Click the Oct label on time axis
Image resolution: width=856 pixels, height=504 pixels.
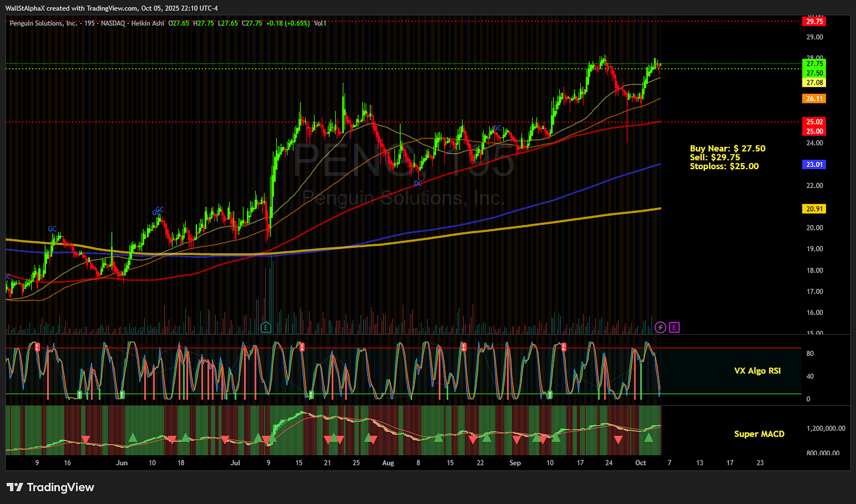(641, 463)
